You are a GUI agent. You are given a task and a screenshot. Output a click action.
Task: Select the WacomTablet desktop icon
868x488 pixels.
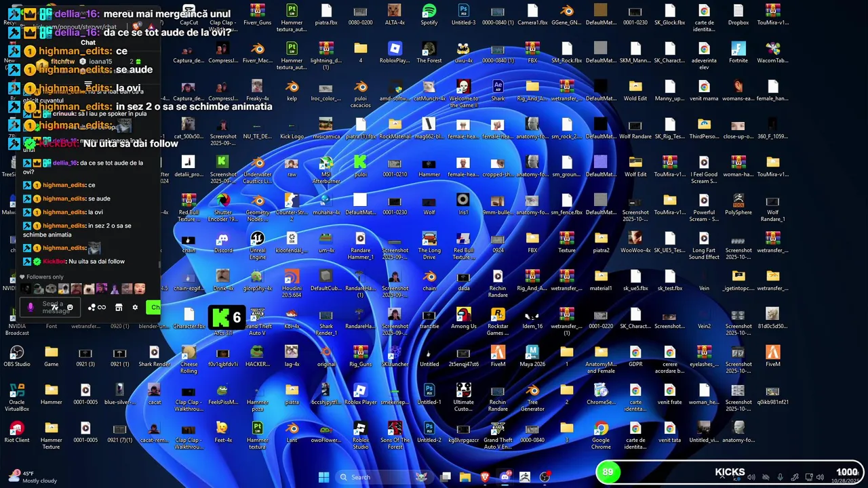pyautogui.click(x=772, y=52)
